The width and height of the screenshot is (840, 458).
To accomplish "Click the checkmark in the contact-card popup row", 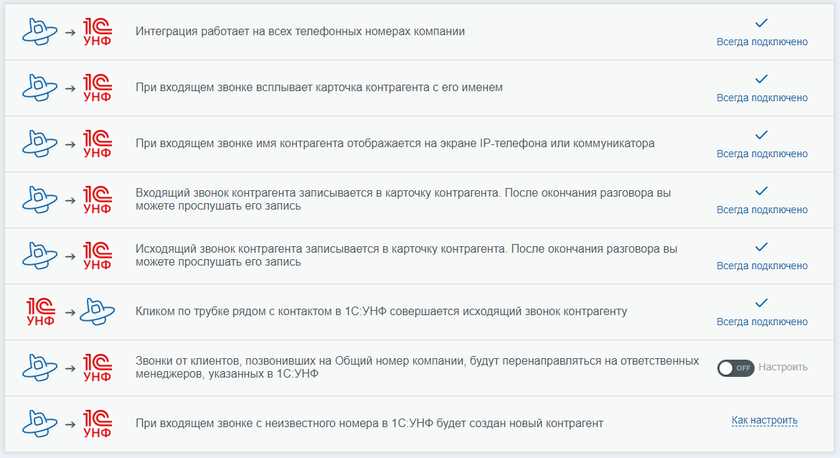I will tap(761, 78).
